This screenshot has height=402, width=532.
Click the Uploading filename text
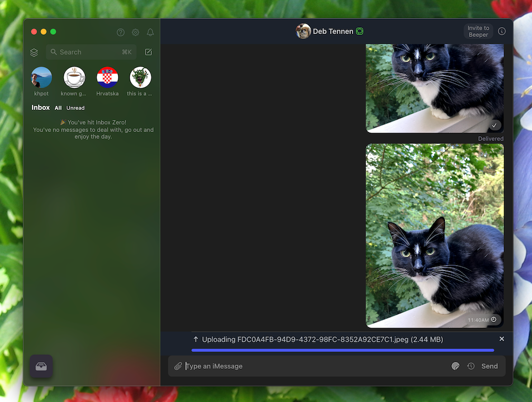(x=322, y=340)
